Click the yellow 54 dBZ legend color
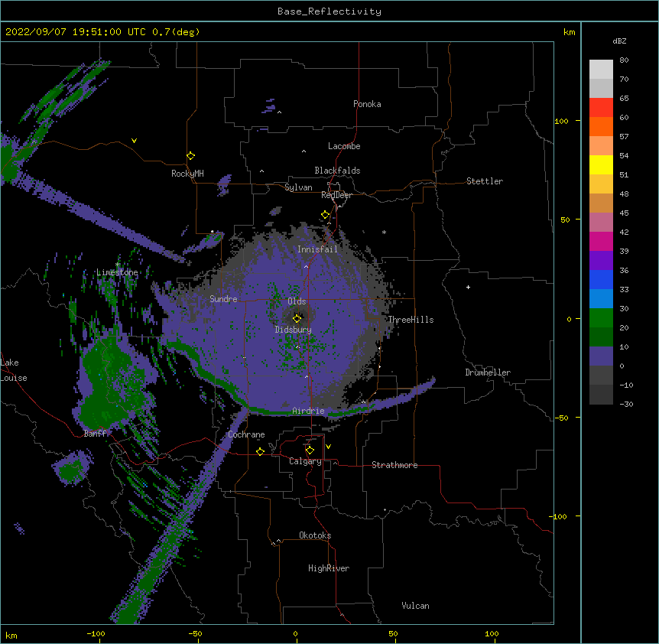 (601, 164)
